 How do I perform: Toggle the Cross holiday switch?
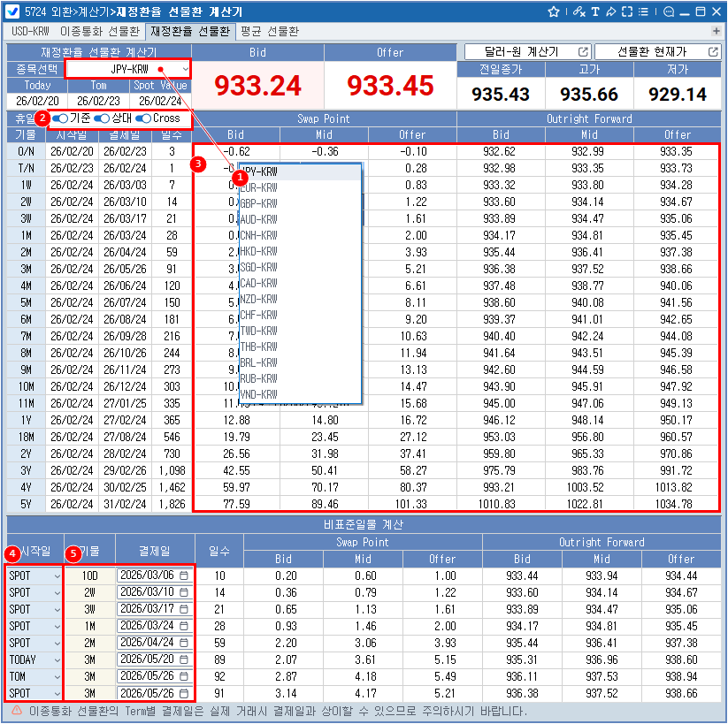[x=143, y=118]
